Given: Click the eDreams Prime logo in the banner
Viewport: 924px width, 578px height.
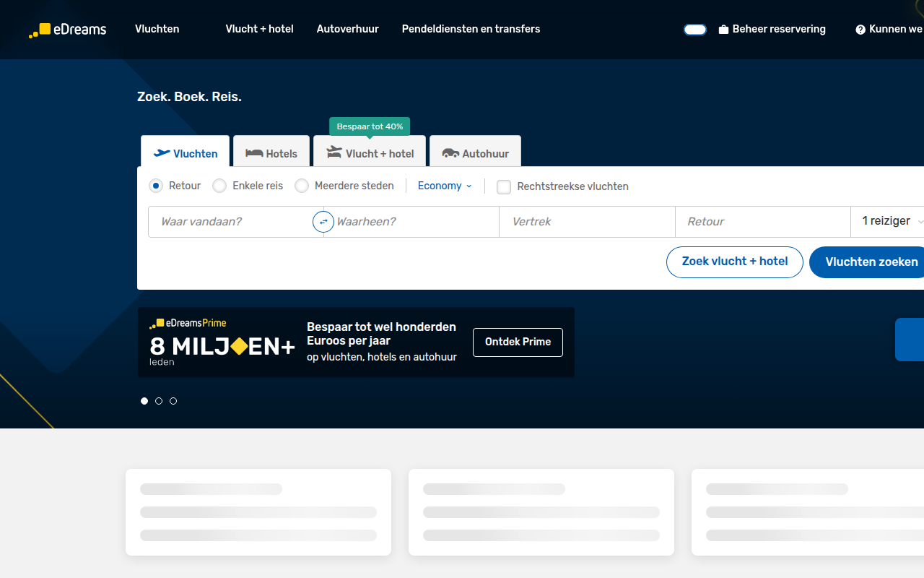Looking at the screenshot, I should pos(188,323).
